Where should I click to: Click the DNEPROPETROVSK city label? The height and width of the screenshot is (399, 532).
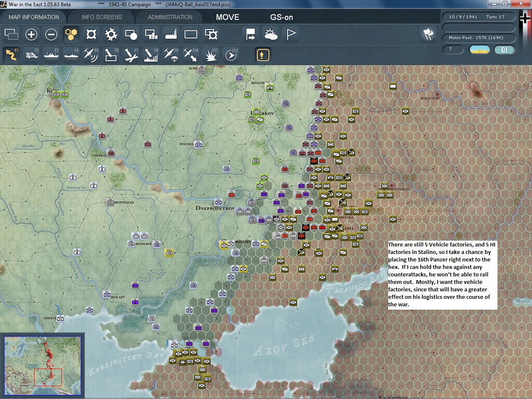click(215, 208)
